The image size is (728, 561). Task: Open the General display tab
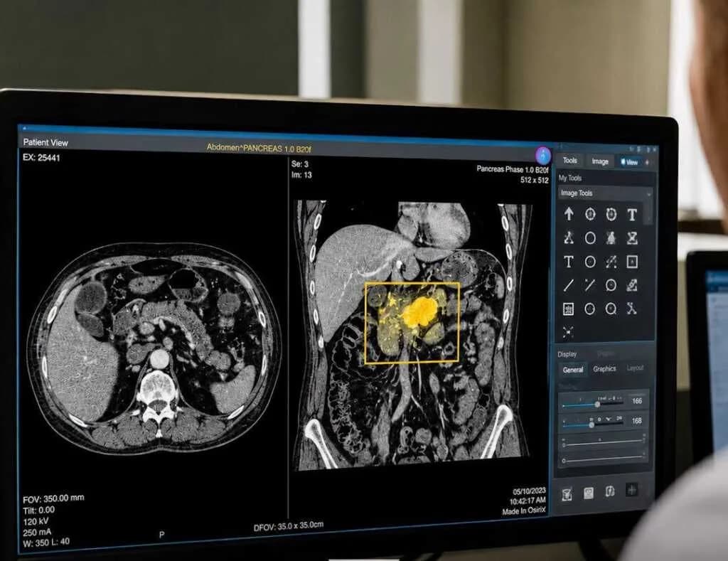(572, 370)
